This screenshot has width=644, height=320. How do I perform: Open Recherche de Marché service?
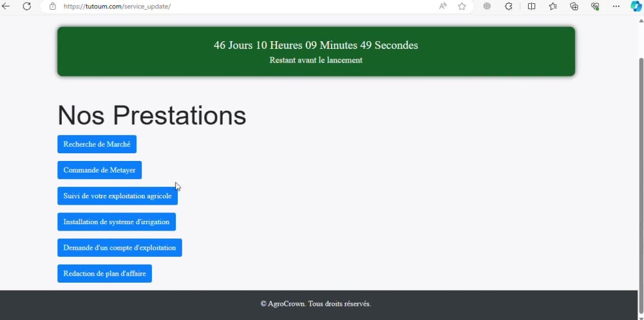(97, 144)
